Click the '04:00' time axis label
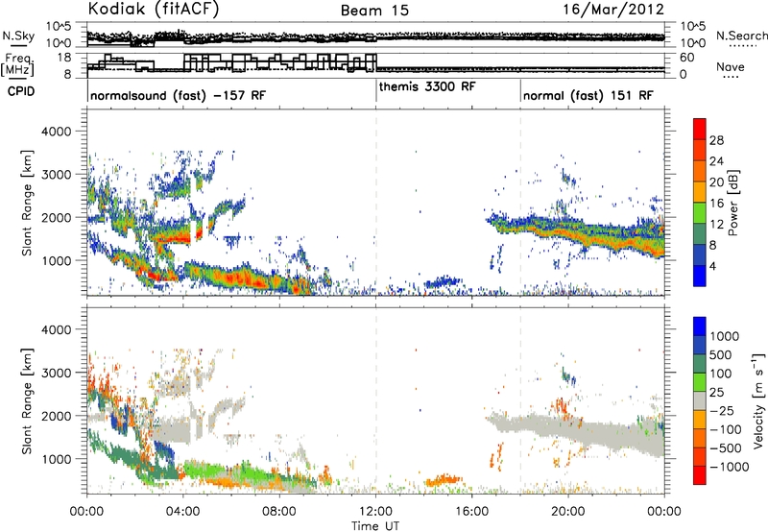 tap(183, 512)
